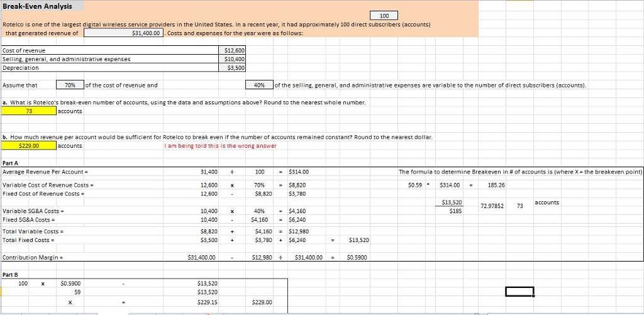Click the yellow answer cell showing $229.00

click(29, 145)
